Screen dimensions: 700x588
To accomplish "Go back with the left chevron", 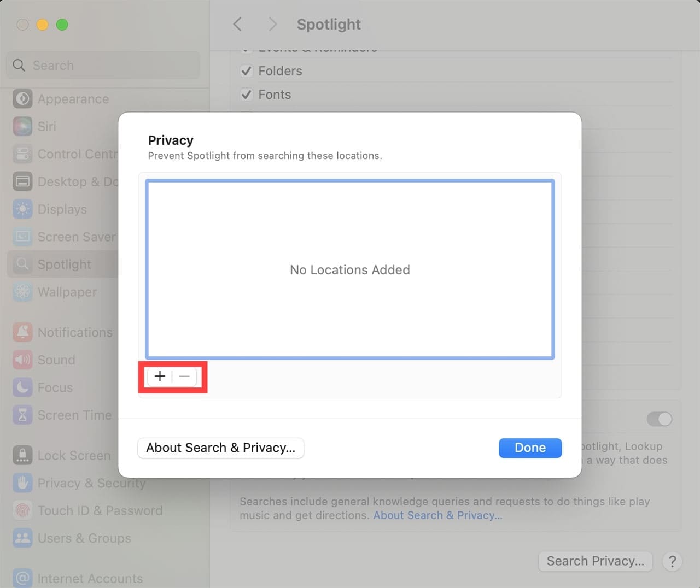I will pos(237,24).
